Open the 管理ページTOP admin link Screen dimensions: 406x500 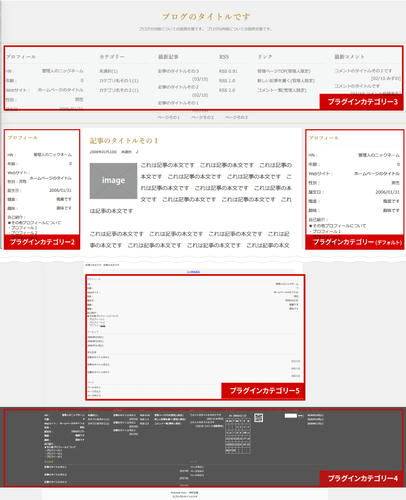pos(284,71)
